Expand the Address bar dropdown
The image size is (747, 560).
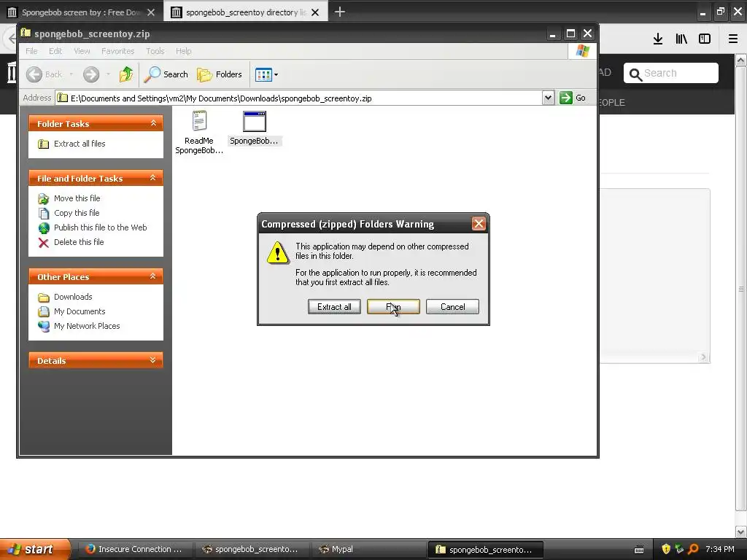click(548, 98)
